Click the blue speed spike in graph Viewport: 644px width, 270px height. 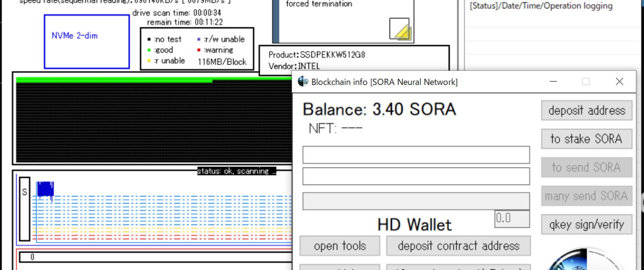point(45,190)
